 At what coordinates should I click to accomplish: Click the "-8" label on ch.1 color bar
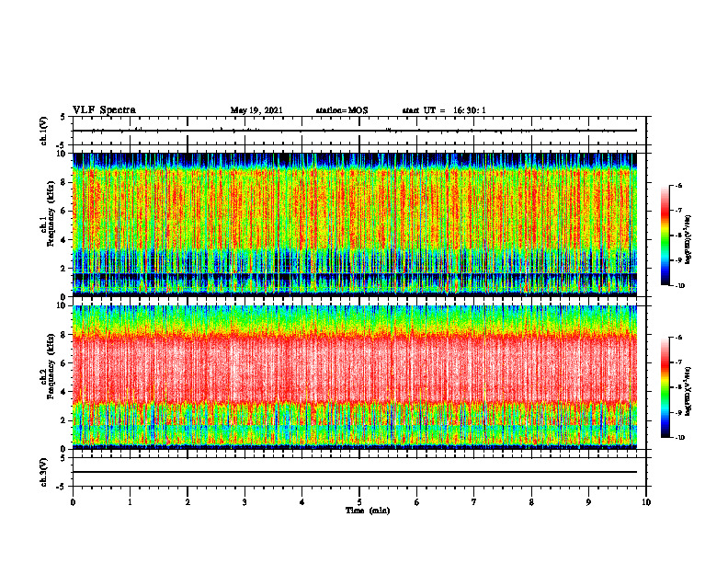[x=678, y=236]
